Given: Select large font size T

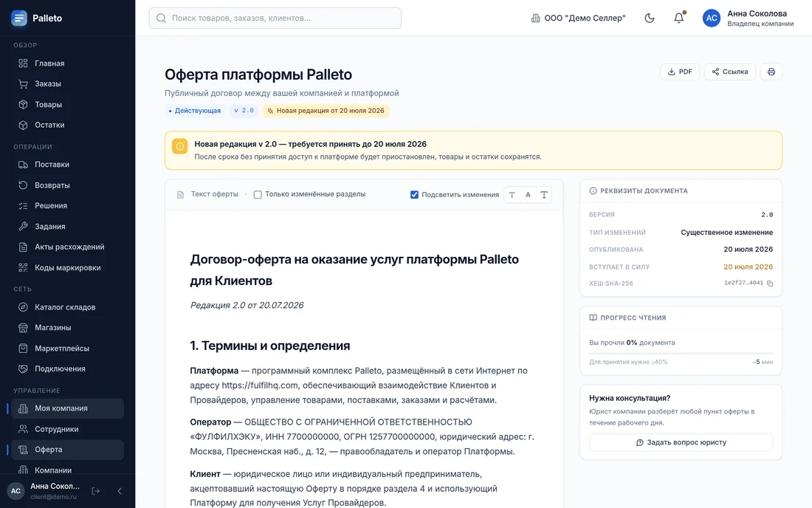Looking at the screenshot, I should pos(544,195).
